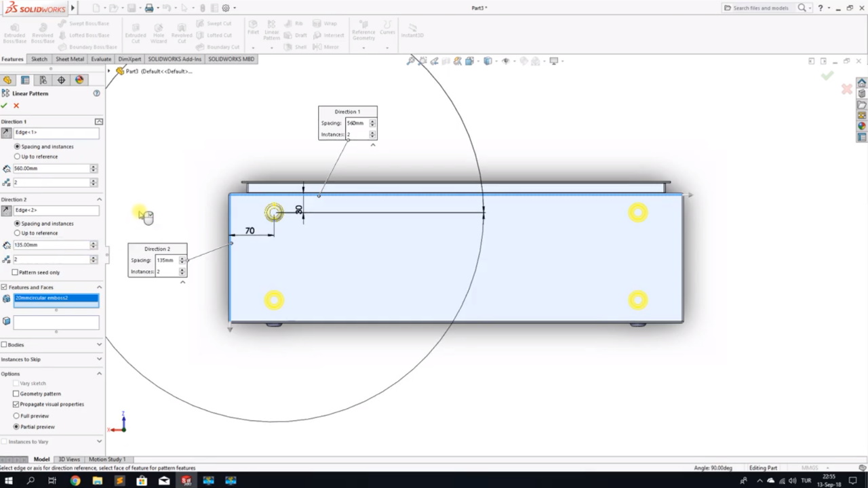Open the Evaluate tab
Image resolution: width=868 pixels, height=488 pixels.
(x=101, y=59)
